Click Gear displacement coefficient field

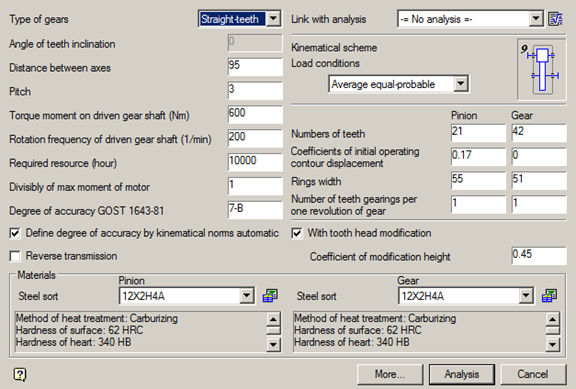(x=539, y=156)
